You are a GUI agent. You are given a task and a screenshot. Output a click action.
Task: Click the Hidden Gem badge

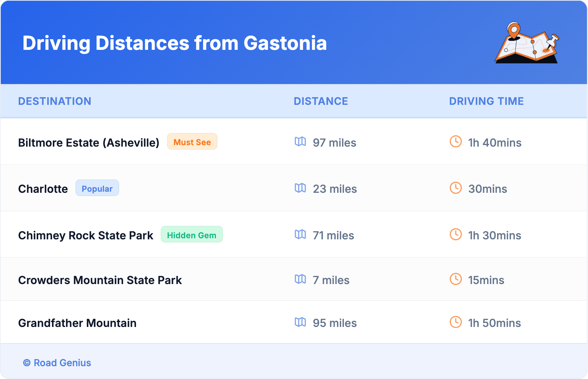(191, 235)
